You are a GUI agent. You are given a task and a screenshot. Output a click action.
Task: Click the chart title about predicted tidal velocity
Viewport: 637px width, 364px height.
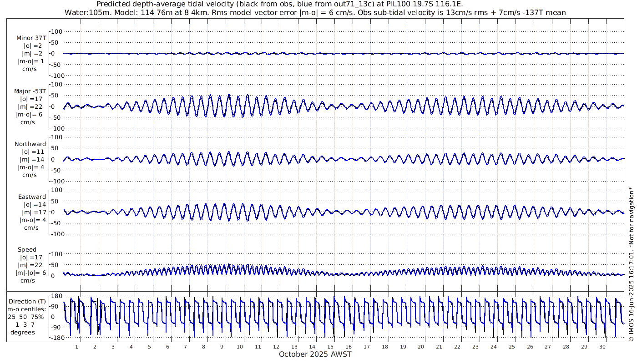(280, 4)
